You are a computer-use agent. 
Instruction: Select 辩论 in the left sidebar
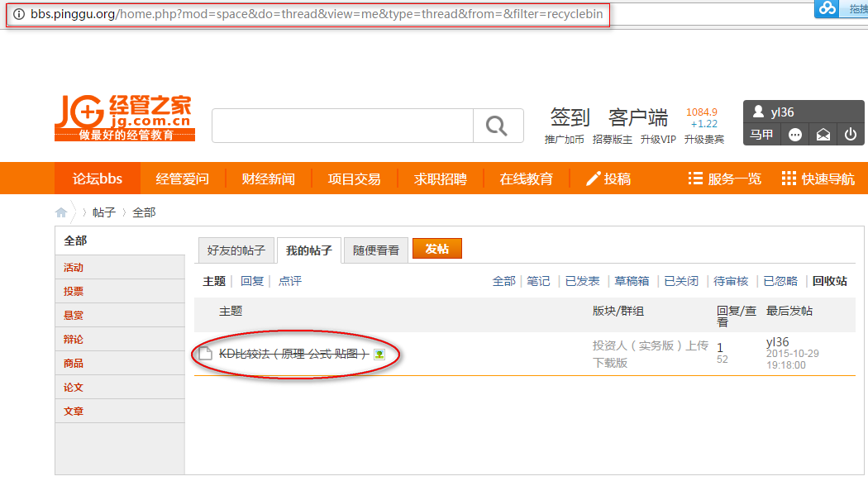[73, 340]
